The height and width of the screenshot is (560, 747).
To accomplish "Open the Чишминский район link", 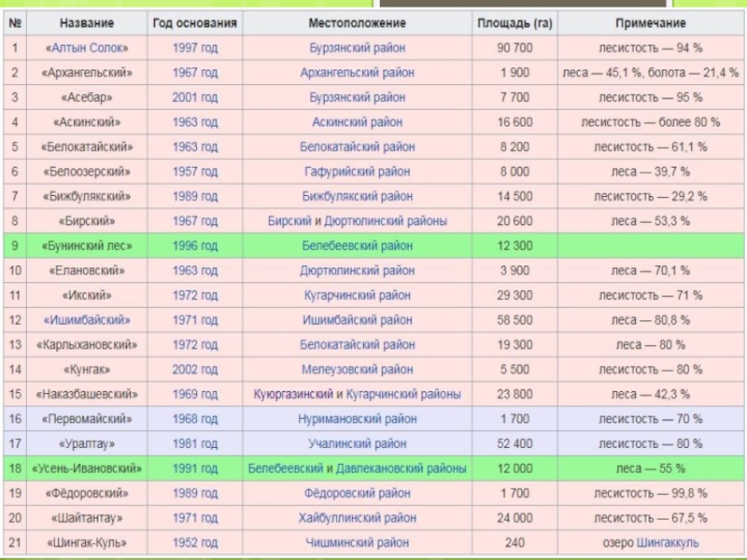I will (x=358, y=543).
